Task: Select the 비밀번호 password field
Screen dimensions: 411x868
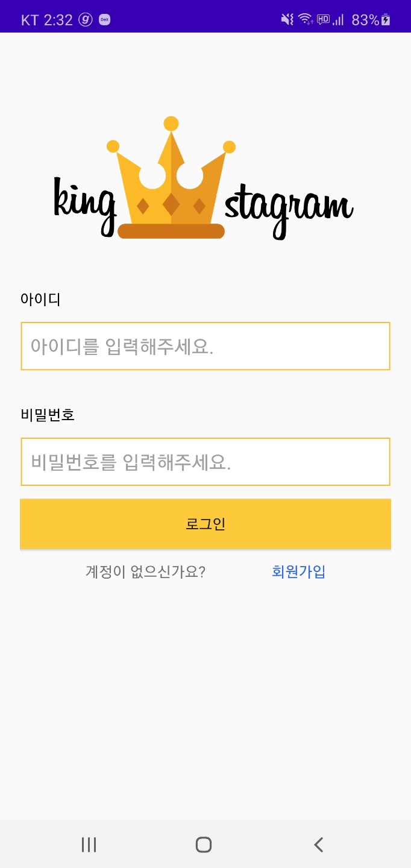Action: pos(205,461)
